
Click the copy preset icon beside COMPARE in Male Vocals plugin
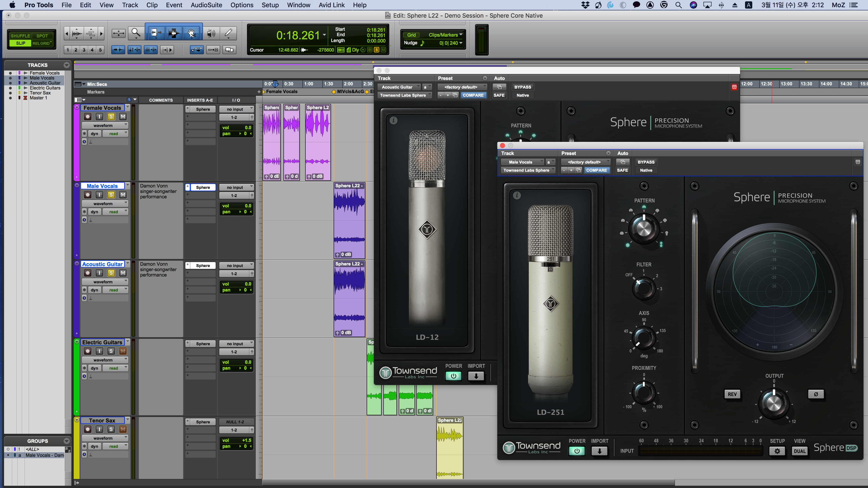point(579,170)
